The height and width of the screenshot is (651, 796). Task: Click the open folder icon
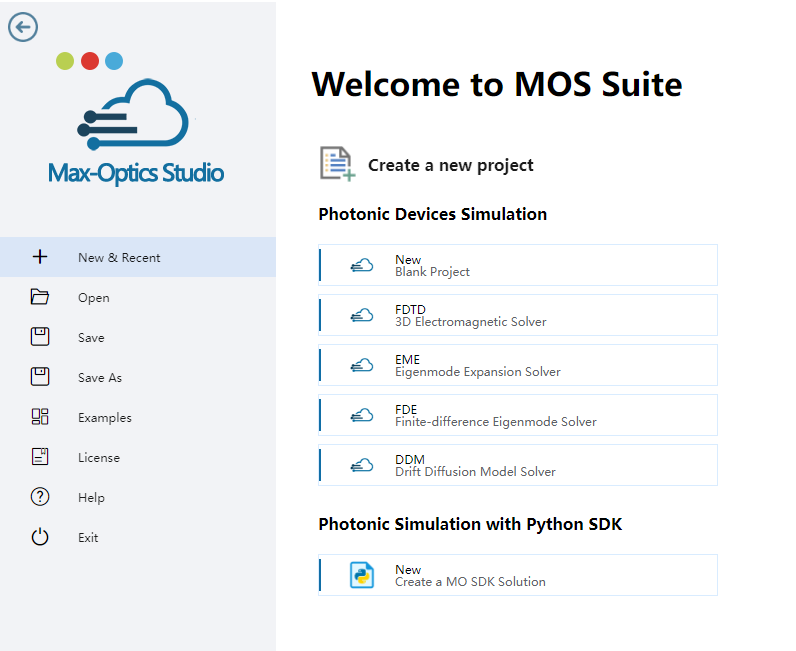tap(40, 297)
